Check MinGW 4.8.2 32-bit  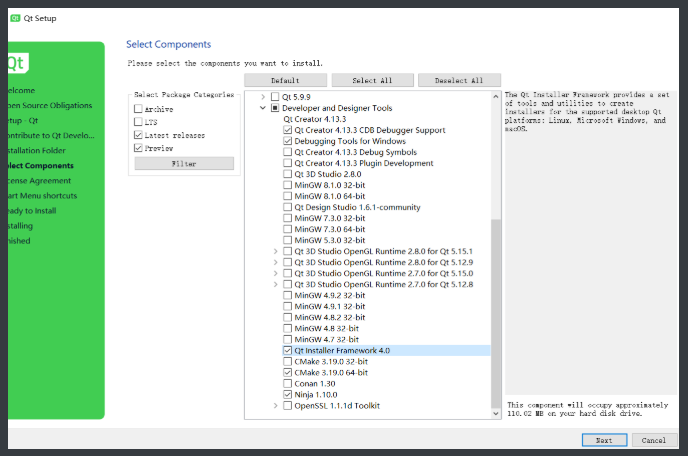(x=287, y=317)
